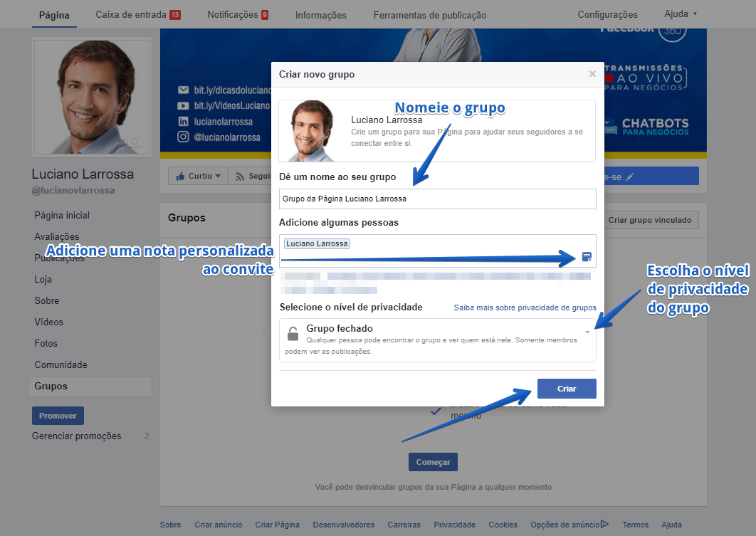Select the Luciano Larrossa member tag
The image size is (756, 536).
tap(317, 244)
